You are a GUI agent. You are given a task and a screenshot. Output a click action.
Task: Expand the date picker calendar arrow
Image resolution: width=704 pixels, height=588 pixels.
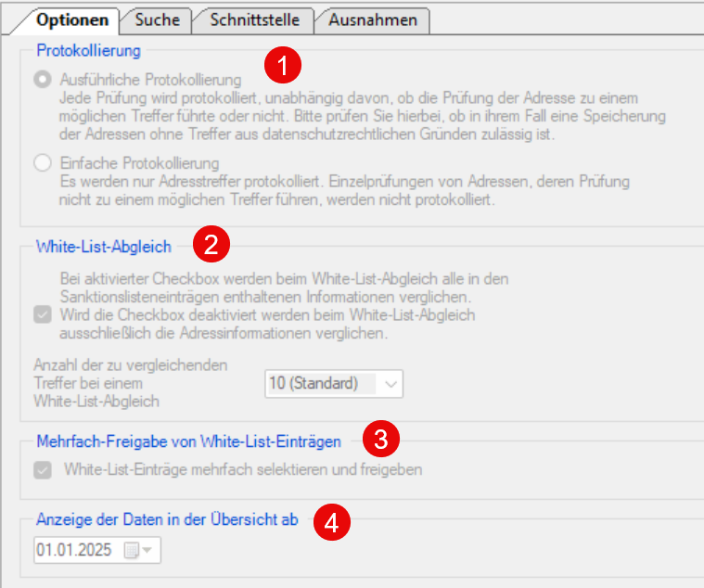[x=148, y=550]
